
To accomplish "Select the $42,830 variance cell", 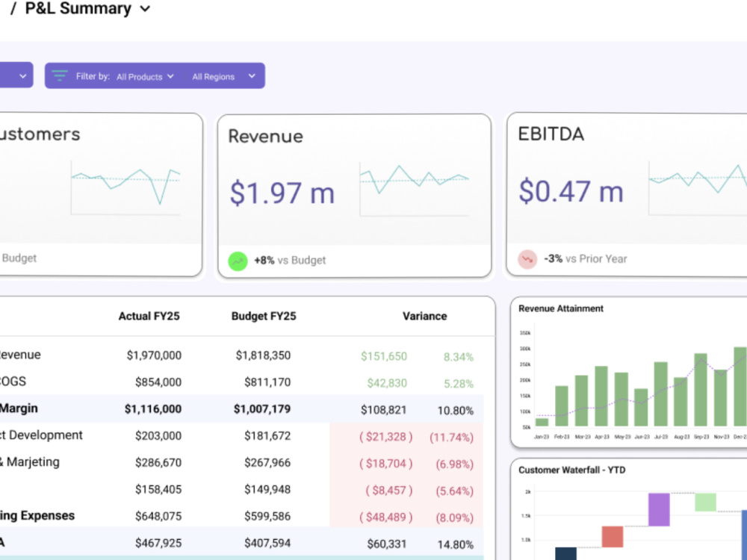I will [x=387, y=383].
